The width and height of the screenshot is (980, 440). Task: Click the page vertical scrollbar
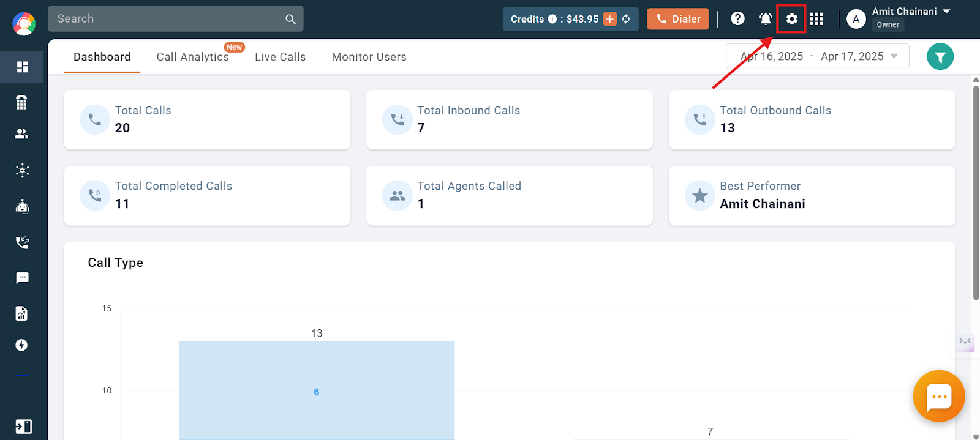click(976, 193)
